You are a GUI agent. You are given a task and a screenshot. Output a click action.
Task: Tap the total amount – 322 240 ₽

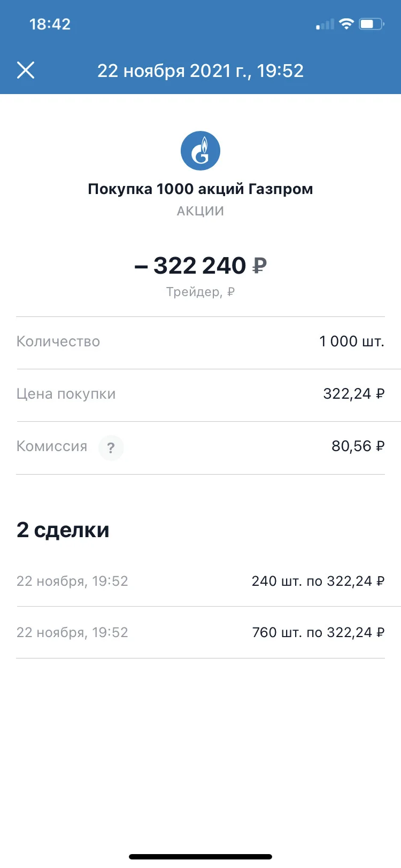[200, 266]
